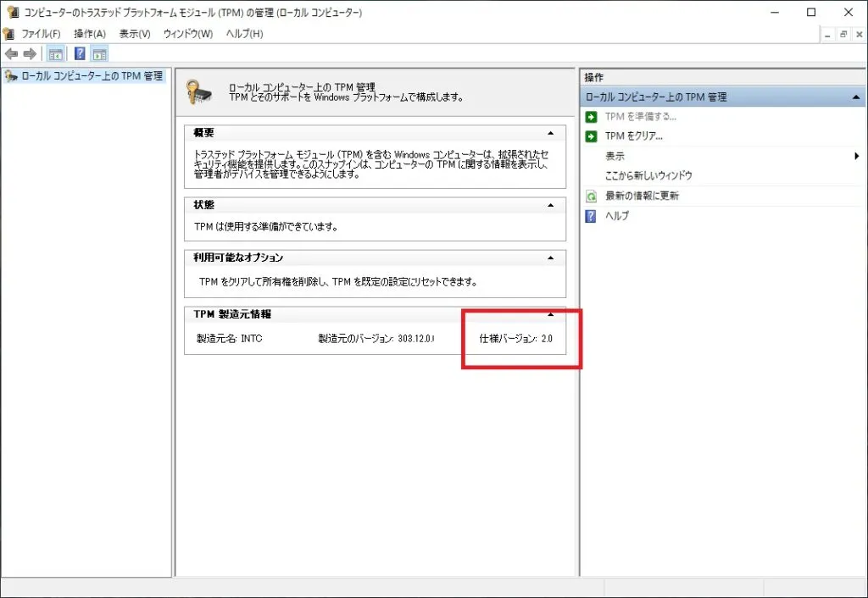Image resolution: width=868 pixels, height=598 pixels.
Task: Click the TPM は使用する準備ができています status text
Action: pos(265,227)
